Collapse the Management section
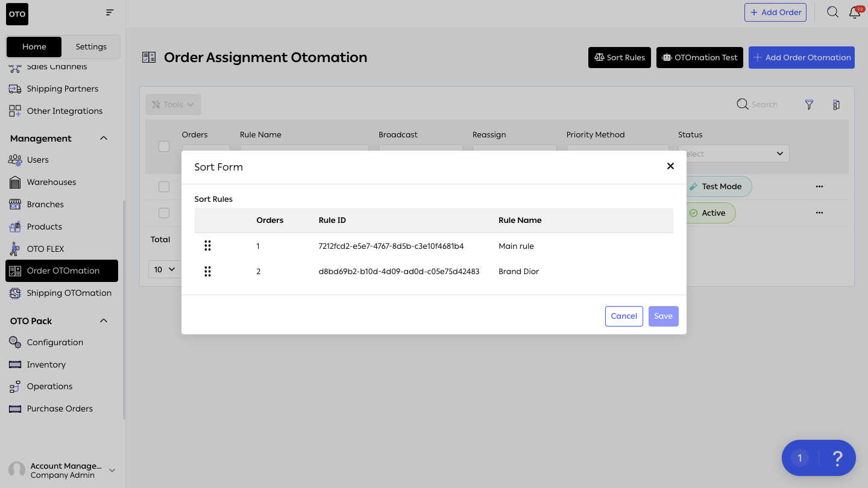Image resolution: width=868 pixels, height=488 pixels. click(x=104, y=139)
